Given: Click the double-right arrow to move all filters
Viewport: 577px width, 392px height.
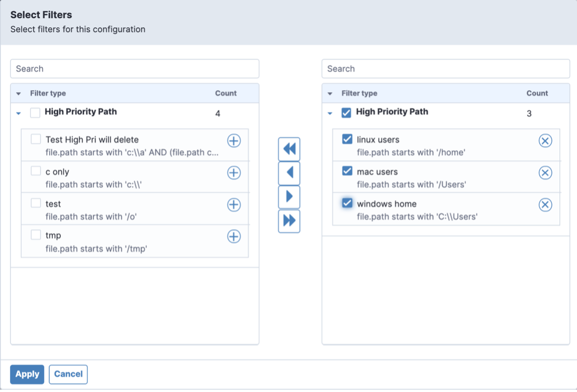Looking at the screenshot, I should tap(289, 221).
